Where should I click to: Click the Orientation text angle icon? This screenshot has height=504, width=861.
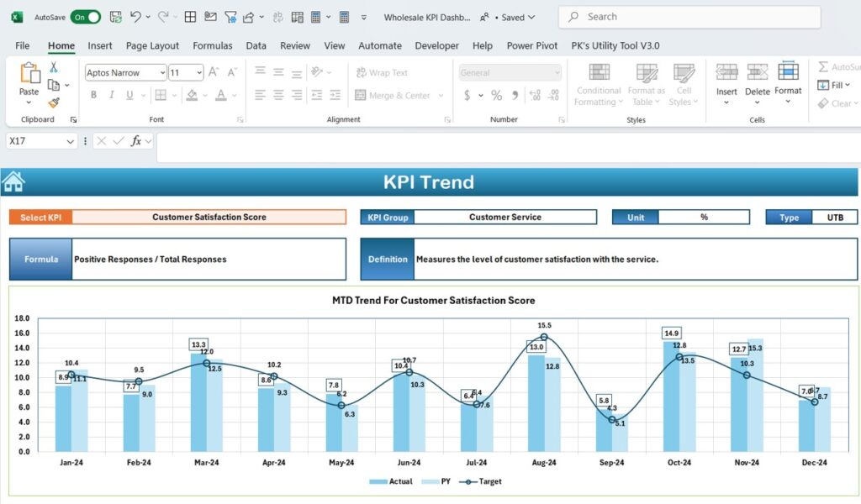coord(317,72)
